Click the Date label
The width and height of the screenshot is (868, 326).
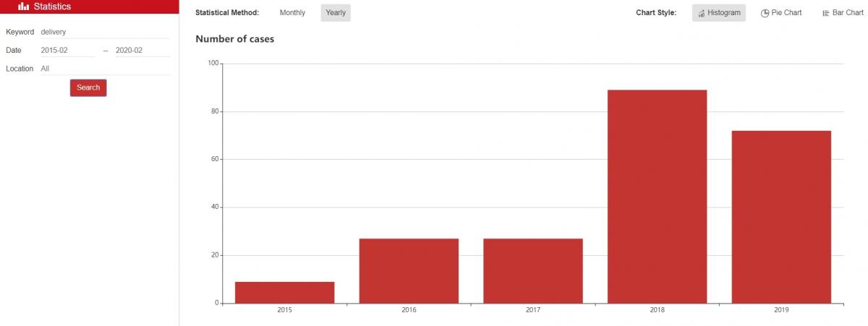14,51
